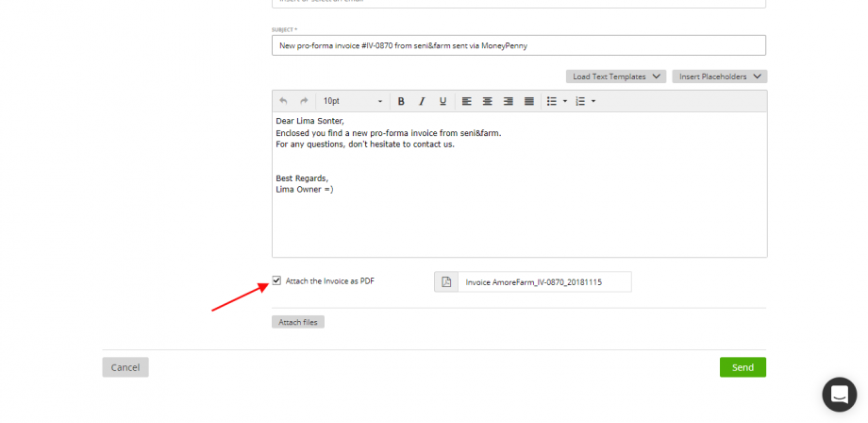This screenshot has width=868, height=423.
Task: Open the bullet list style dropdown arrow
Action: 565,101
